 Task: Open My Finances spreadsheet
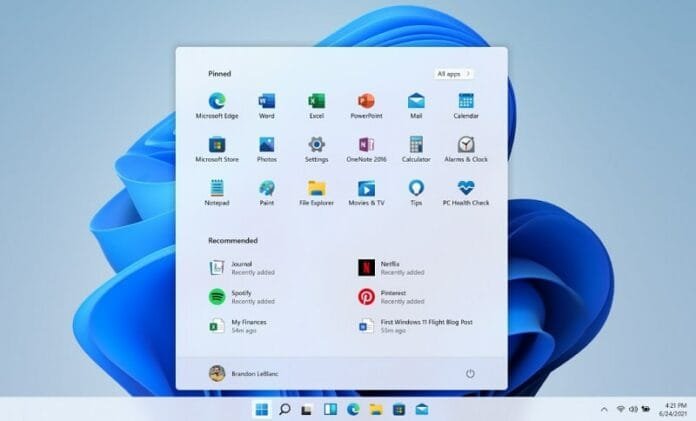click(238, 326)
